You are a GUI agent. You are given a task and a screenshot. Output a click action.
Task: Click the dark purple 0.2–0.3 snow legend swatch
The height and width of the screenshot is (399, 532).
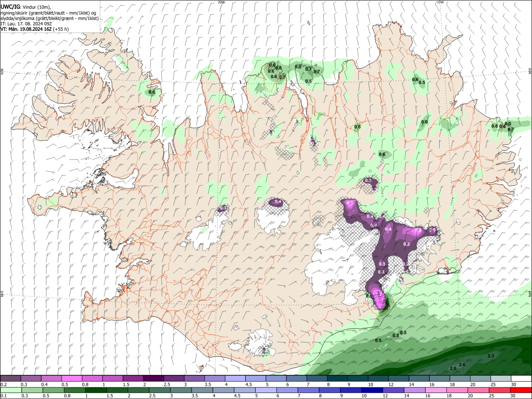(11, 378)
